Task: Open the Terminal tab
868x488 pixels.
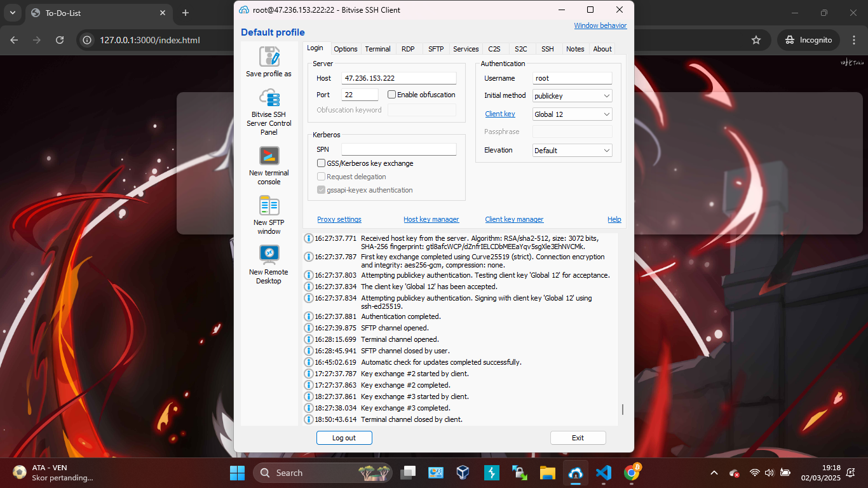Action: (378, 49)
